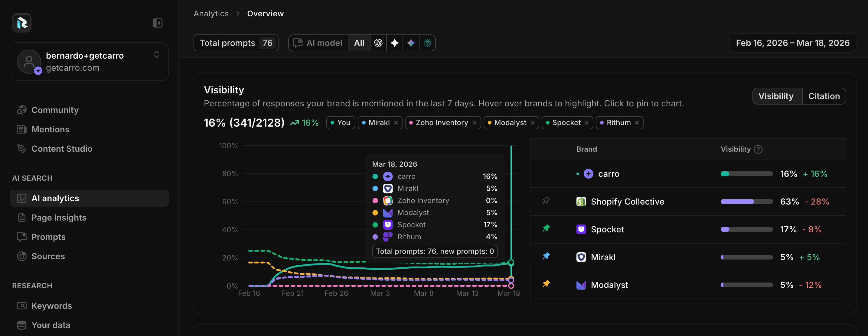Viewport: 868px width, 336px height.
Task: Open Your data
Action: pos(51,325)
